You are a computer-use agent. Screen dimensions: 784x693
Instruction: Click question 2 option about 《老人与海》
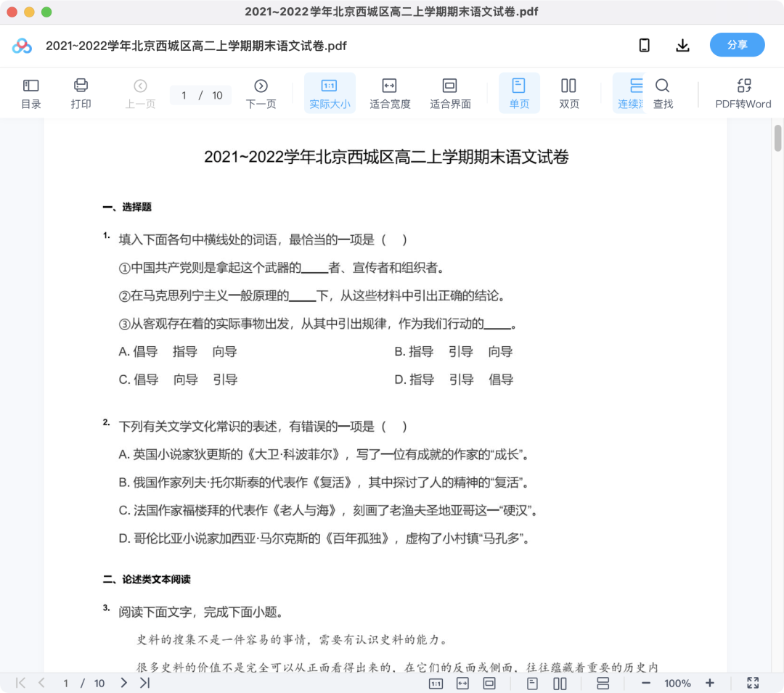coord(328,511)
